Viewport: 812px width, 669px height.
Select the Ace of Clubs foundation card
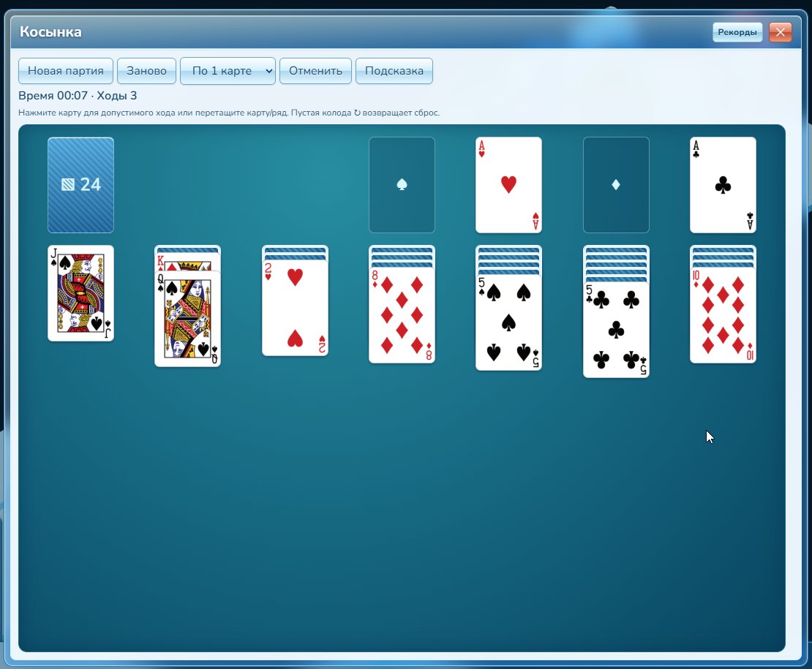[x=723, y=185]
